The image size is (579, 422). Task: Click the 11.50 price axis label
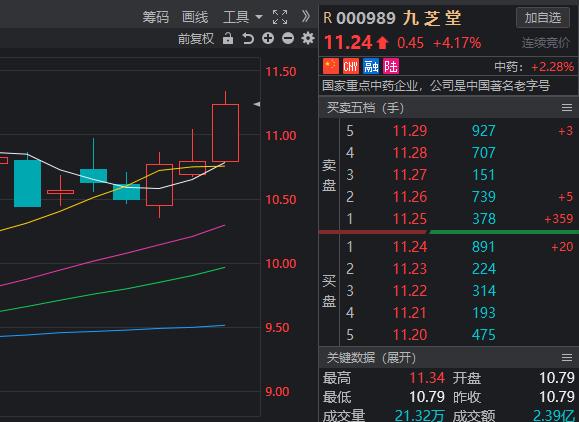(281, 72)
